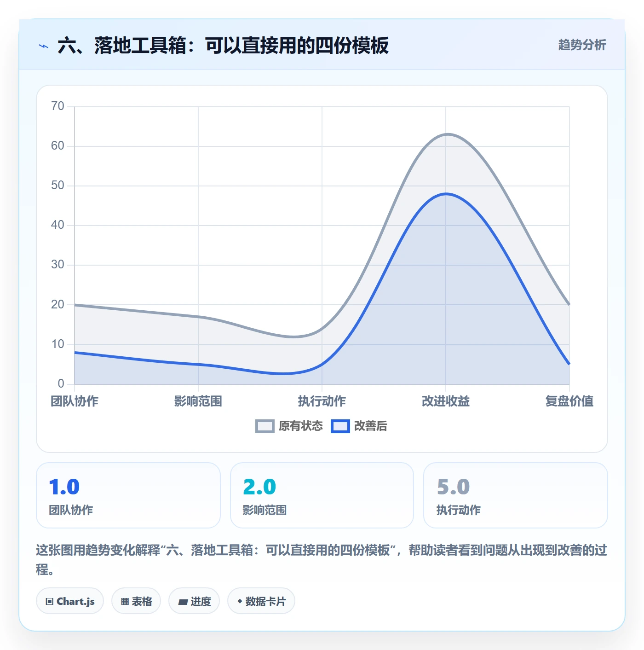
Task: Click the lightning icon beside the title
Action: pyautogui.click(x=44, y=46)
